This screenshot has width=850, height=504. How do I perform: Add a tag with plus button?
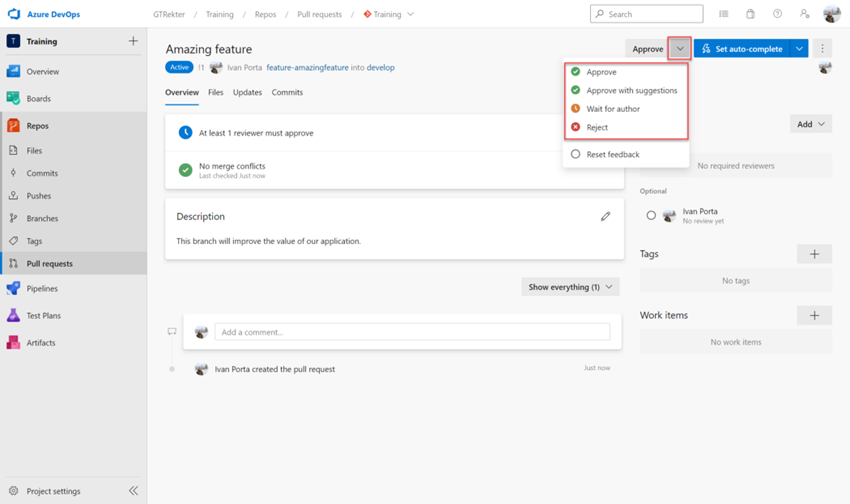click(x=814, y=254)
